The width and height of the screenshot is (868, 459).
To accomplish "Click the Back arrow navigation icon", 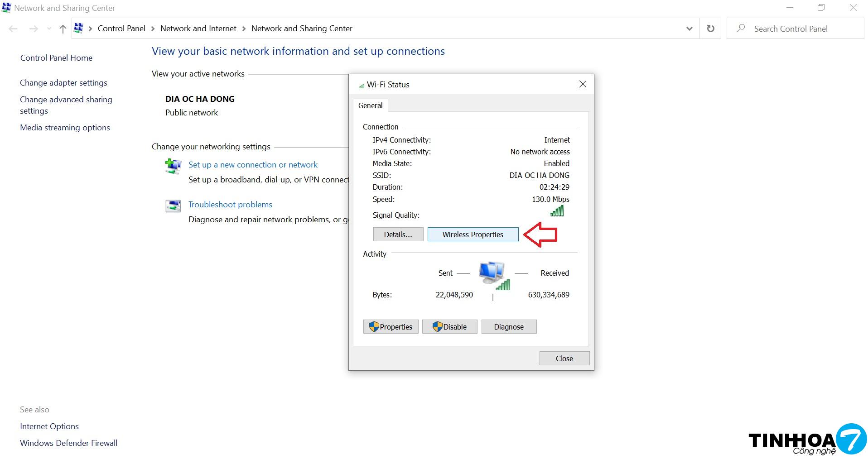I will click(x=13, y=29).
